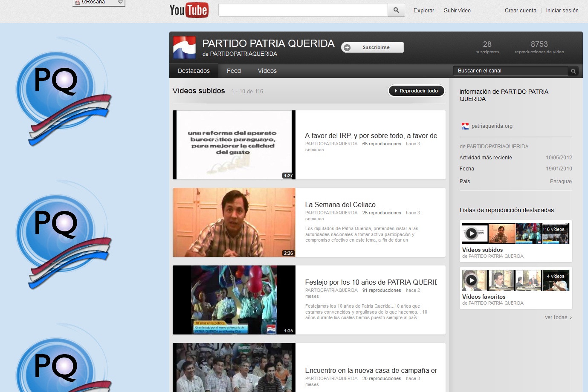Click the 19/01/2010 Fecha date value
The height and width of the screenshot is (392, 588).
click(559, 169)
